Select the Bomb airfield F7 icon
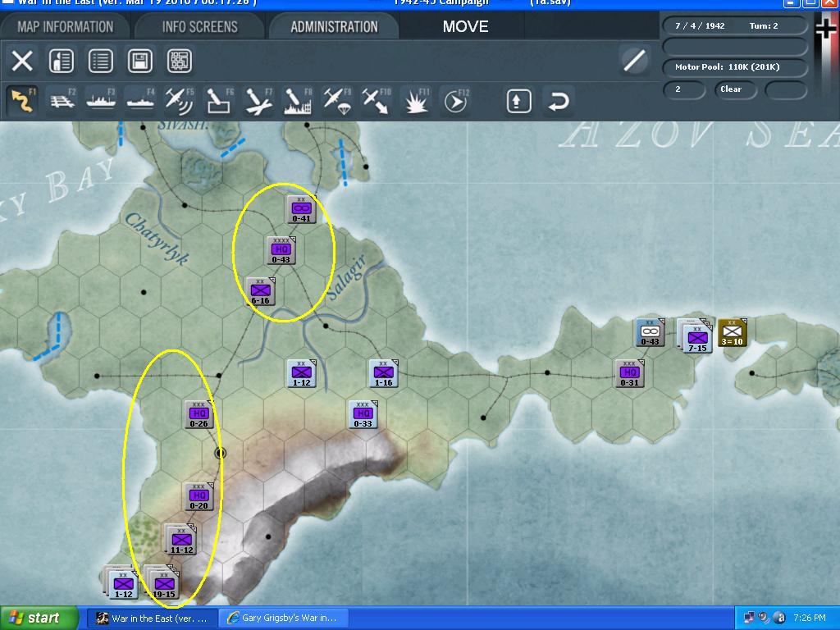840x630 pixels. pos(258,101)
